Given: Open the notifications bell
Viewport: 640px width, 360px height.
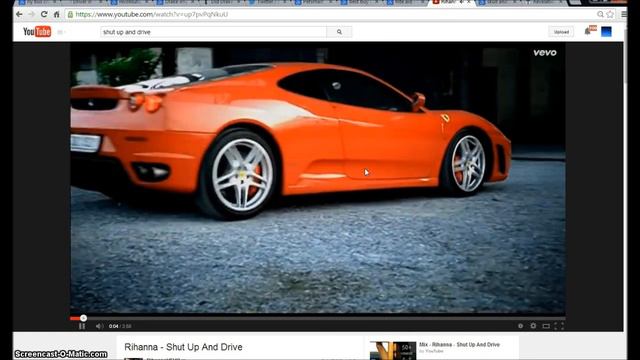Looking at the screenshot, I should coord(588,31).
